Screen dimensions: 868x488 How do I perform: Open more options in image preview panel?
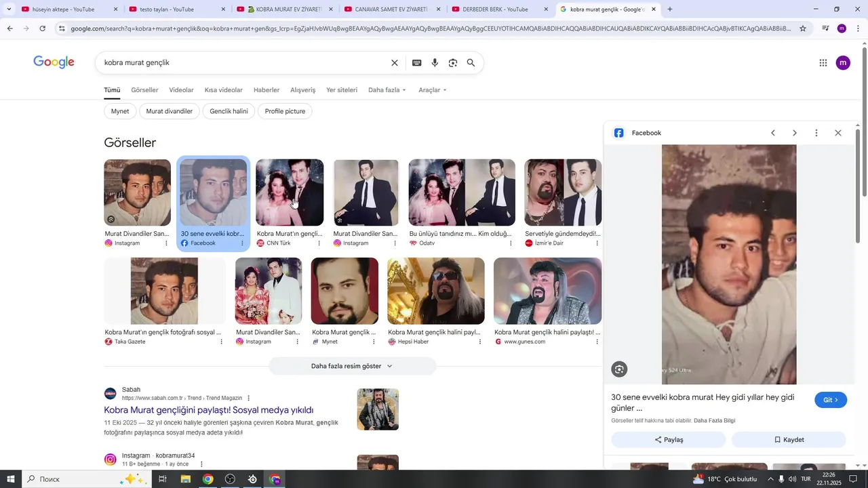(x=816, y=133)
